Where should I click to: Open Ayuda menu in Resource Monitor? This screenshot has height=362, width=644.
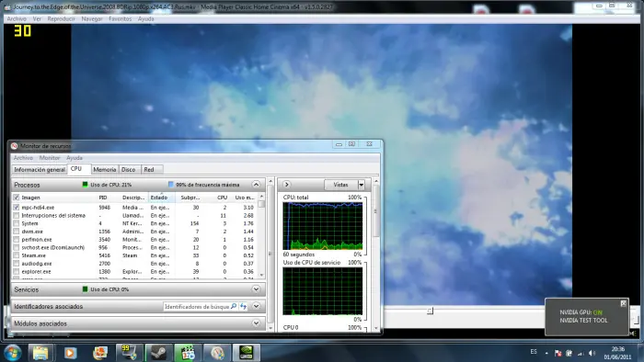pyautogui.click(x=75, y=158)
